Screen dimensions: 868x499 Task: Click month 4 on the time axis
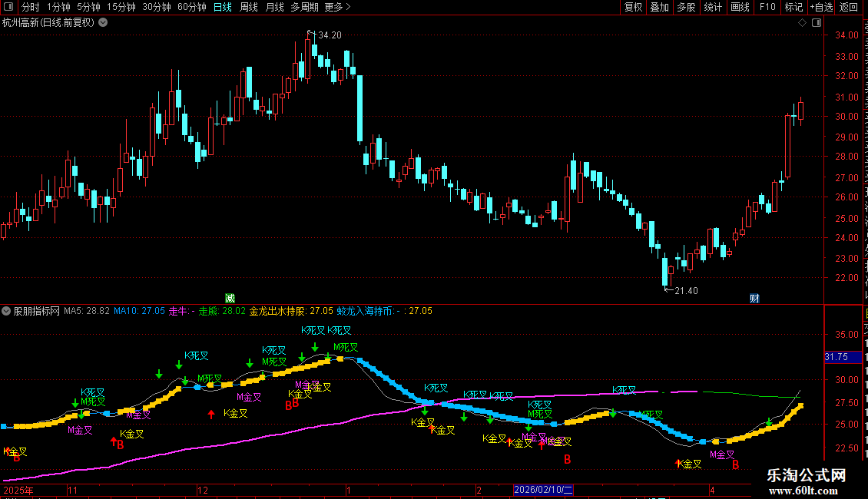713,490
